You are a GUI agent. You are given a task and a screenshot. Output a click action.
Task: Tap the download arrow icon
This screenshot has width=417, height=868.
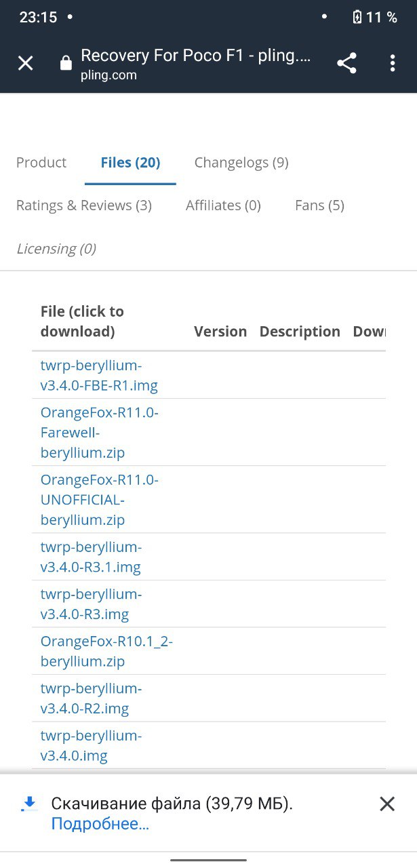pyautogui.click(x=29, y=804)
